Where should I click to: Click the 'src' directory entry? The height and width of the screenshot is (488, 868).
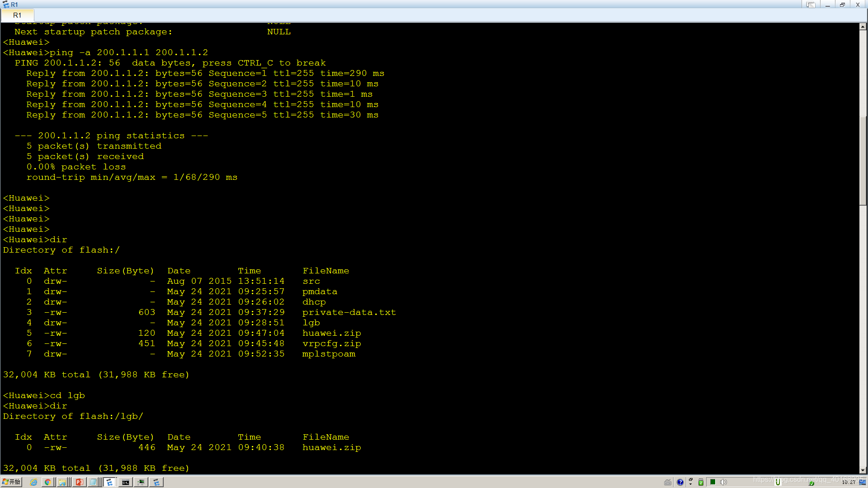[311, 281]
